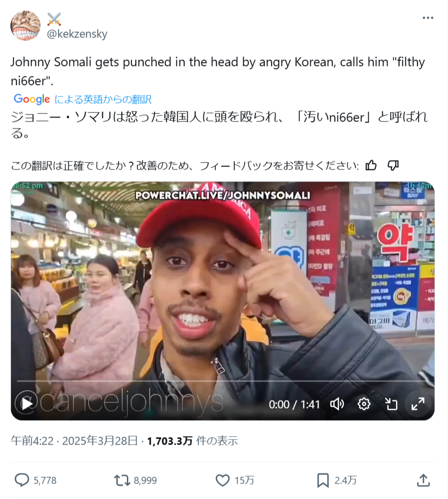Open replies using the comment bubble icon
The height and width of the screenshot is (499, 448).
(x=22, y=480)
